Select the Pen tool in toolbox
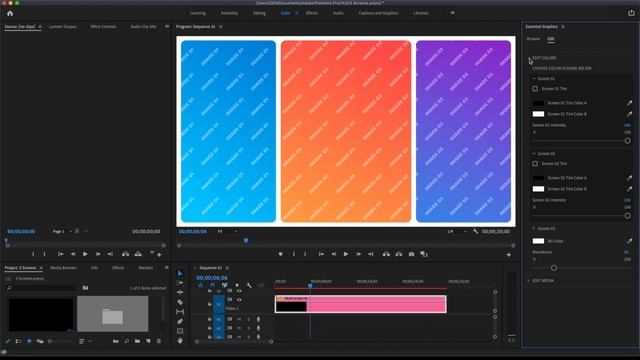The height and width of the screenshot is (360, 640). (x=180, y=322)
